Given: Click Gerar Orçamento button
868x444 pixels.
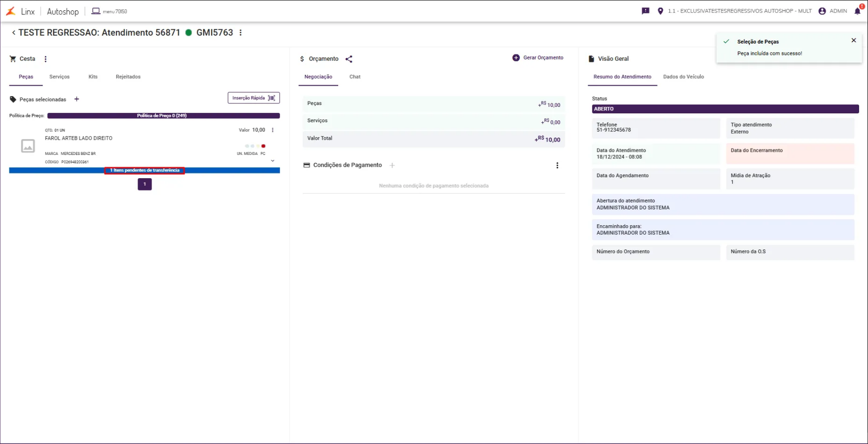Looking at the screenshot, I should (x=538, y=58).
